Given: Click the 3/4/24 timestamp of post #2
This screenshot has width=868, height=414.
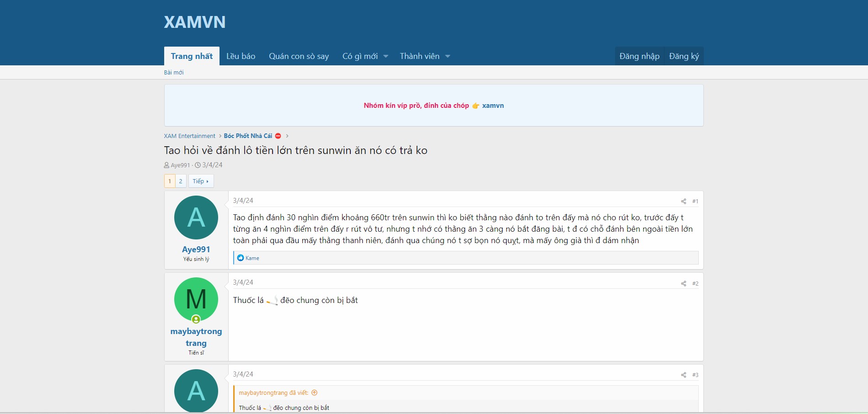Looking at the screenshot, I should point(243,282).
